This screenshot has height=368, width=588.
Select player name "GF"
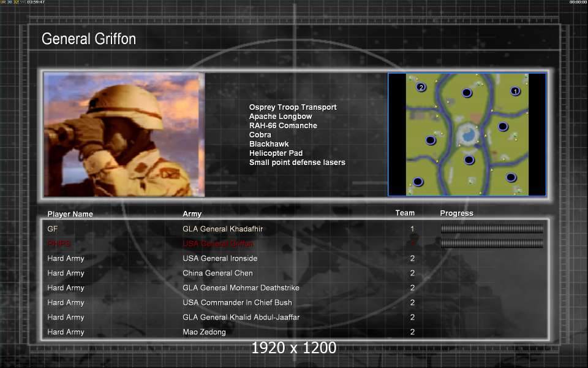tap(53, 229)
